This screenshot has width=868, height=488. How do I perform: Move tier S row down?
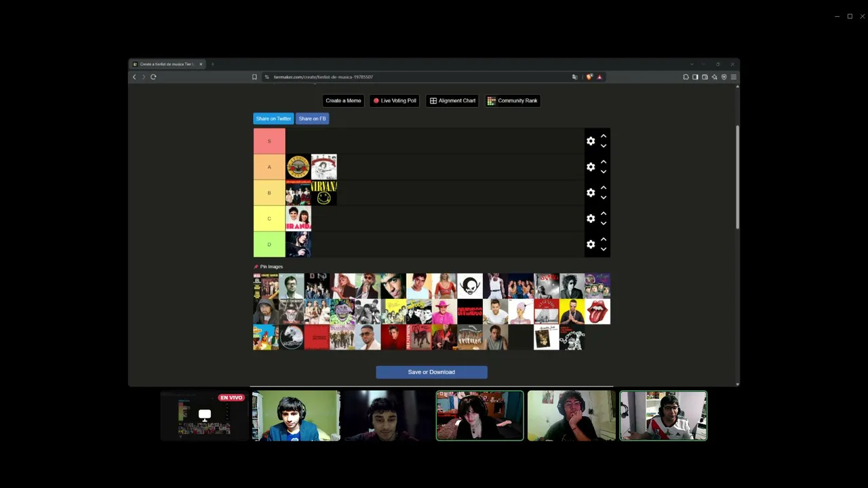point(604,146)
